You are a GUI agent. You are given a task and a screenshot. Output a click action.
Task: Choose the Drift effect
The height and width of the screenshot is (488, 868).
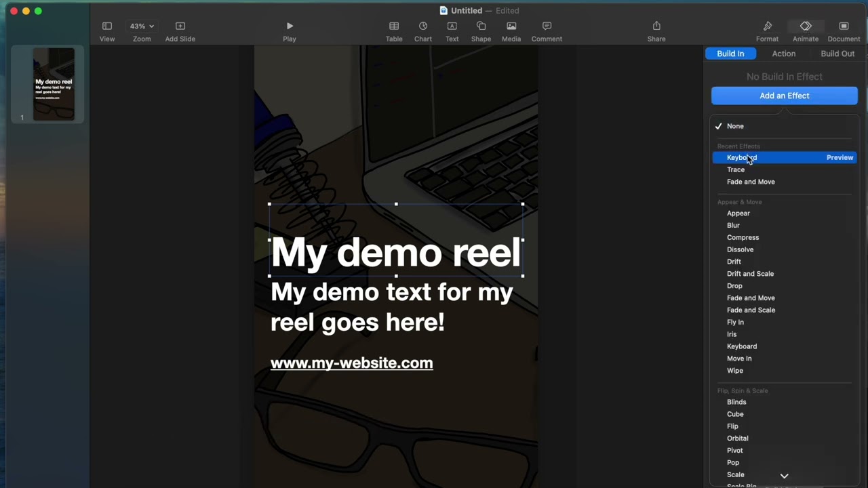[734, 262]
